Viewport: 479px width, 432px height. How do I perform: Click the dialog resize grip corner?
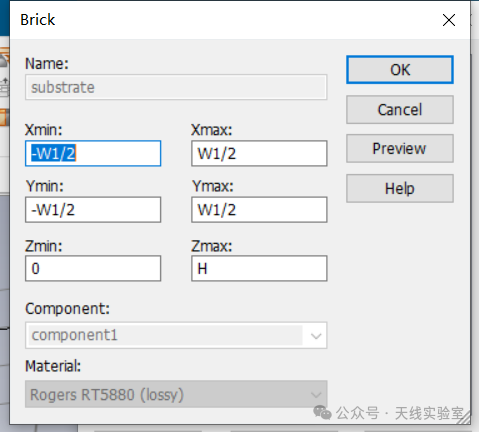464,418
